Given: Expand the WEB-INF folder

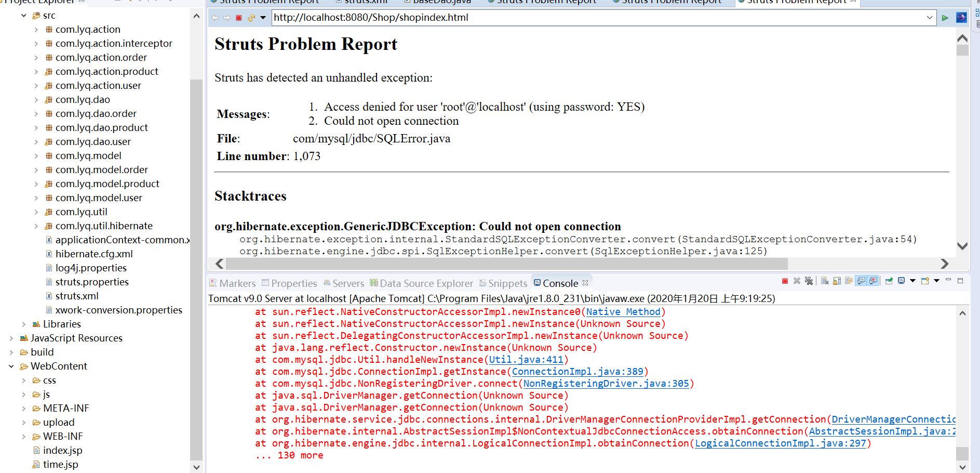Looking at the screenshot, I should (24, 437).
